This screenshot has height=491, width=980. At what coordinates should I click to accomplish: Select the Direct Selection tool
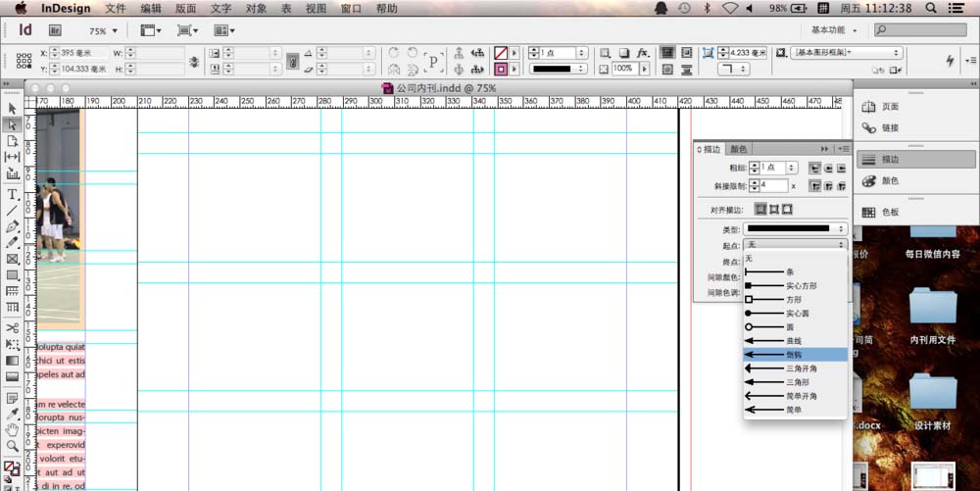coord(13,124)
